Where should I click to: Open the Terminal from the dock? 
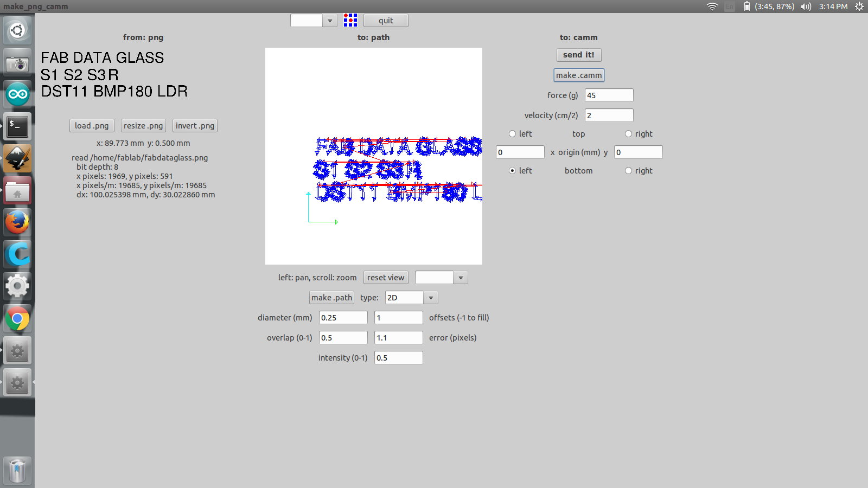coord(17,126)
